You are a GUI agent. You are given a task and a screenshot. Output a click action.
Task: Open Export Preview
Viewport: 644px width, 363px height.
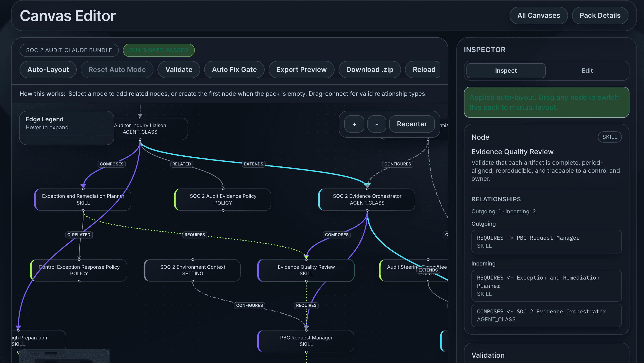coord(301,69)
